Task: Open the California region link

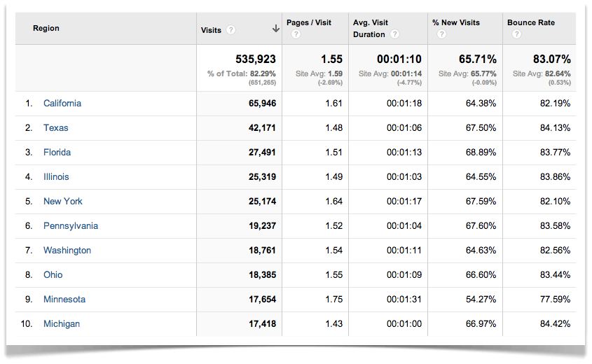Action: pyautogui.click(x=62, y=104)
